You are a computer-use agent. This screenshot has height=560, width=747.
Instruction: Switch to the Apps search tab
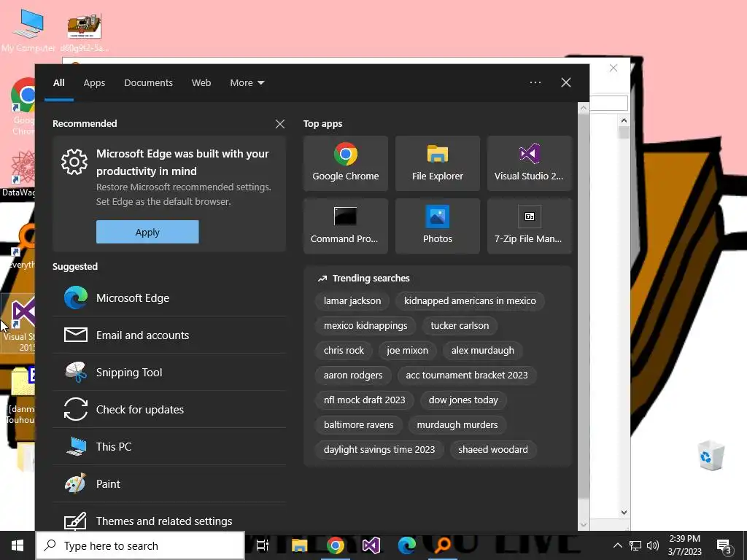tap(94, 83)
